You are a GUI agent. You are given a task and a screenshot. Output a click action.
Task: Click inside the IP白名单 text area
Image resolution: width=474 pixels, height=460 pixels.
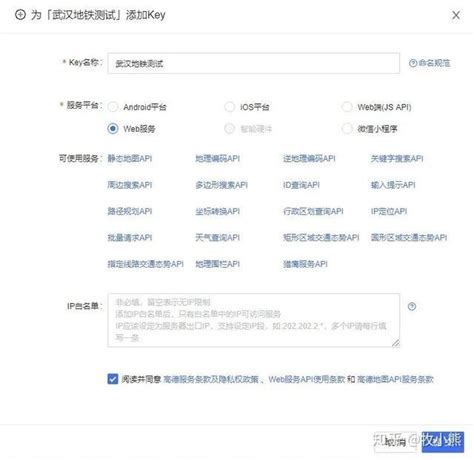[253, 320]
